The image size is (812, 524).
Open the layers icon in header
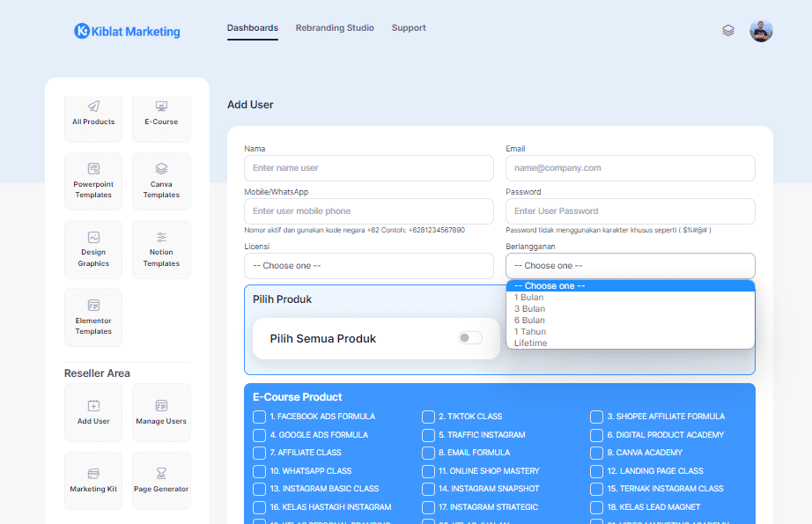tap(728, 31)
